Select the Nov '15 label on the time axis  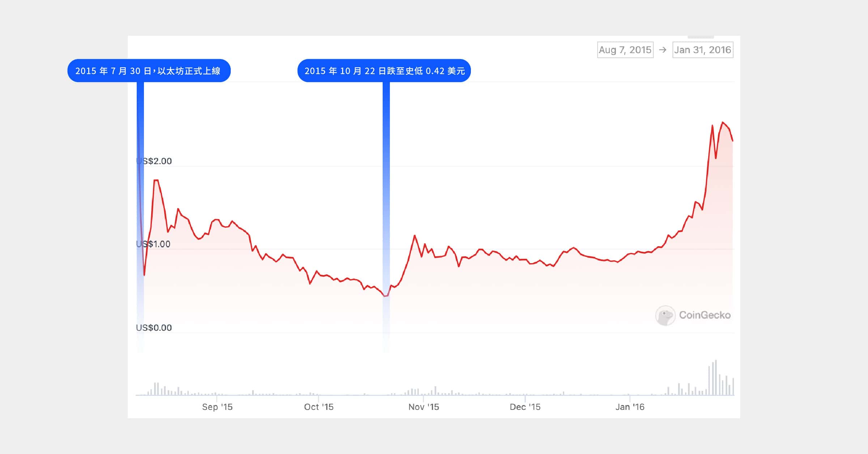pyautogui.click(x=424, y=407)
